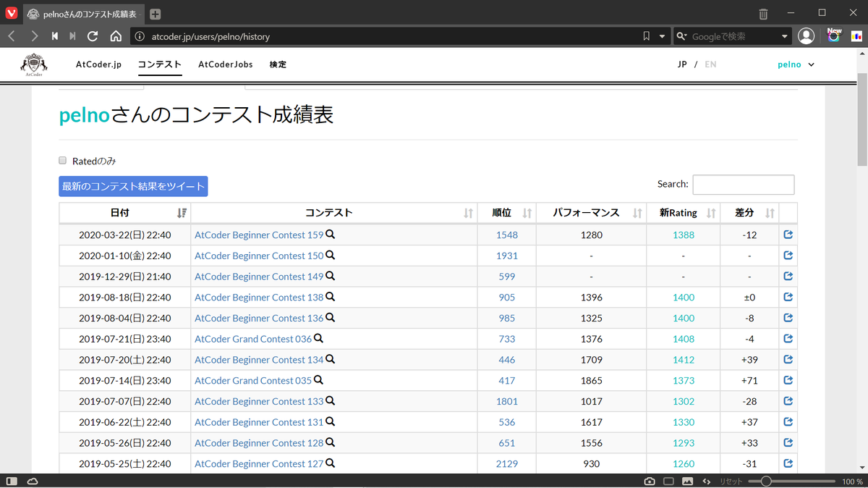Click 最新のコンテスト結果をツイート button
This screenshot has width=868, height=488.
[x=133, y=186]
